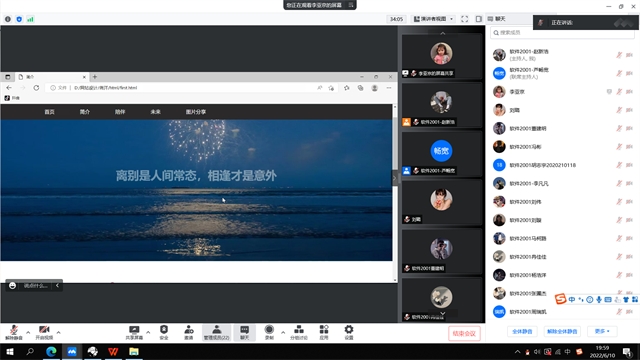Open the apps icon
Screen dimensions: 640x360
pyautogui.click(x=324, y=332)
